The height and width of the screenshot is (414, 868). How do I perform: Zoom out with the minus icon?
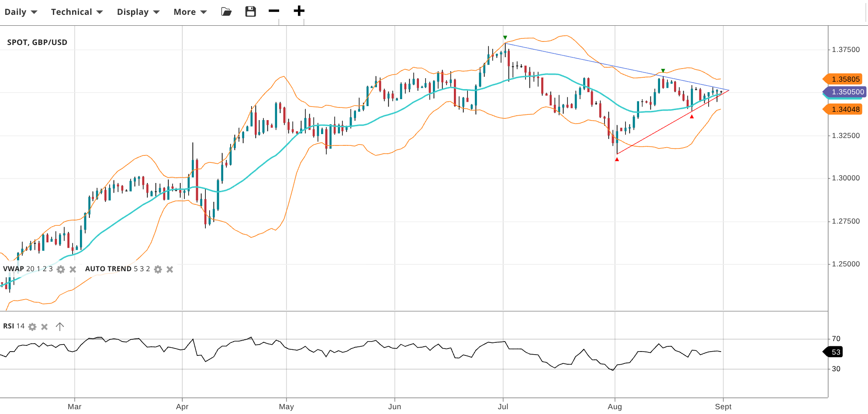pyautogui.click(x=274, y=11)
